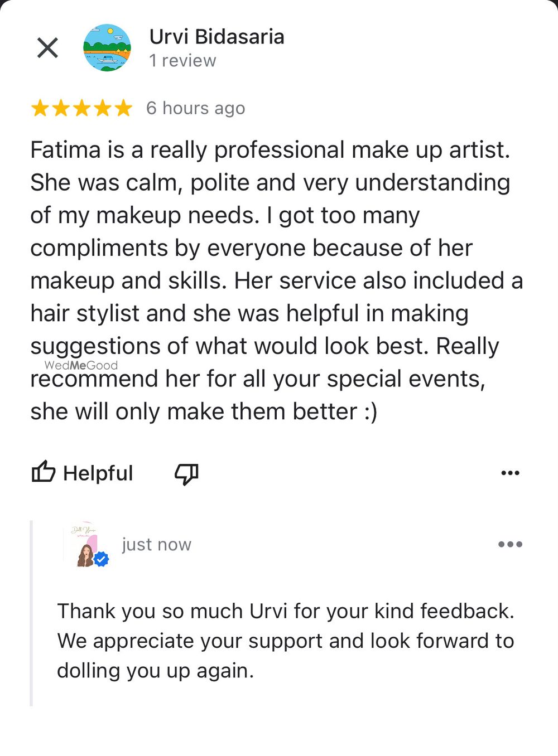Screen dimensions: 558x756
Task: Click the '6 hours ago' timestamp
Action: 195,108
